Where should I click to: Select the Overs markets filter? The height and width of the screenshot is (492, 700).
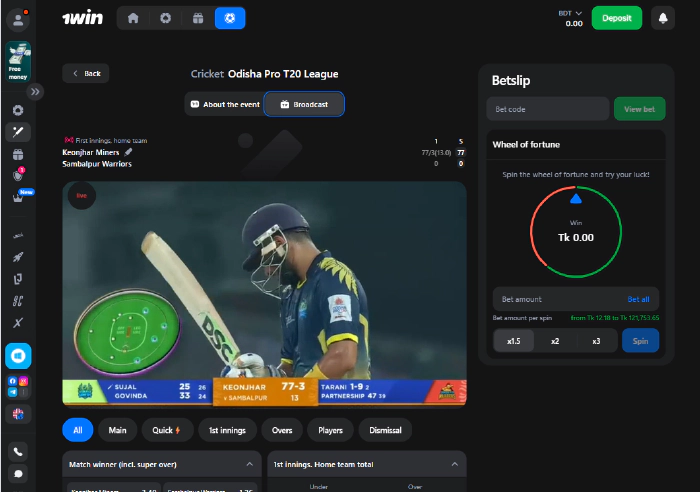coord(282,430)
